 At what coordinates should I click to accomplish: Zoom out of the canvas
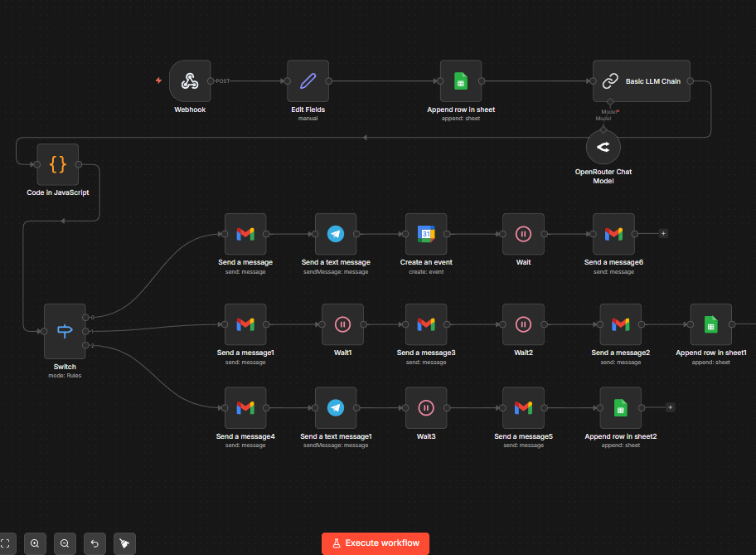(x=65, y=544)
